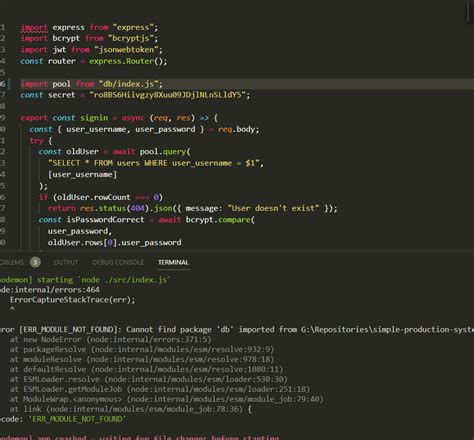The image size is (474, 440).
Task: Click oldUser.rowCount in the if condition
Action: pos(94,197)
